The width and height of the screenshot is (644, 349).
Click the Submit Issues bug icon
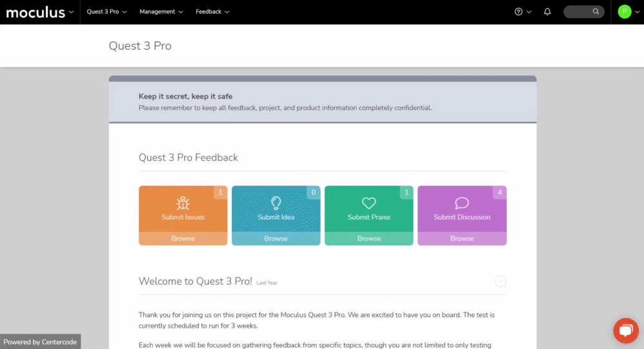[183, 203]
